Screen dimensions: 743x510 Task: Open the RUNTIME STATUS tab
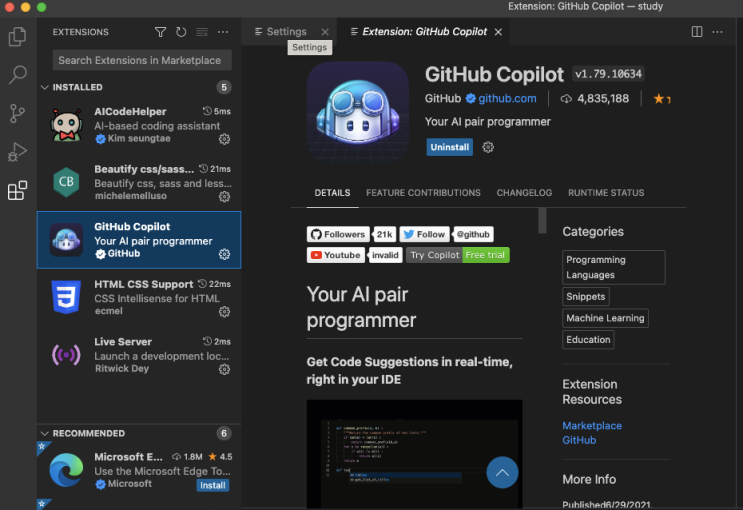pos(606,193)
